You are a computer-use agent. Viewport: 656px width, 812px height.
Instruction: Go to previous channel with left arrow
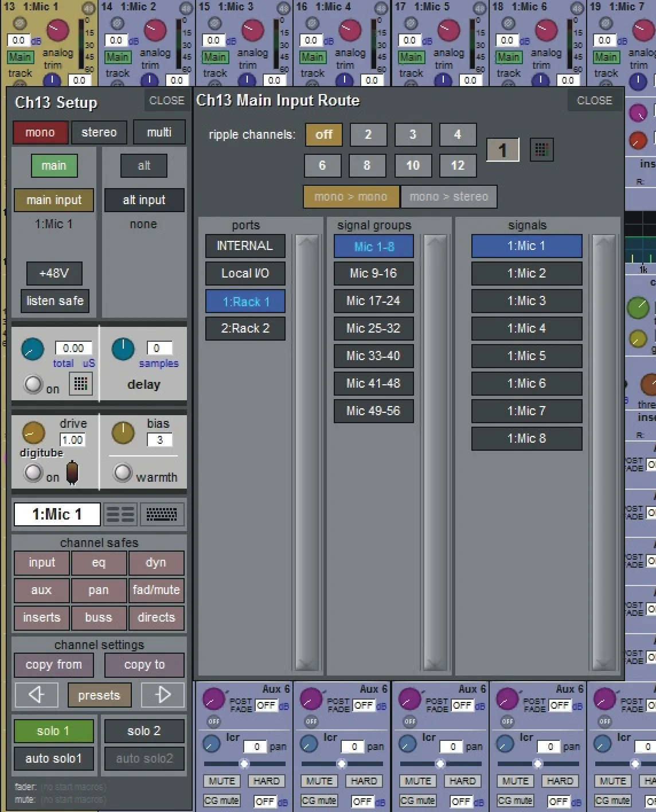tap(37, 695)
